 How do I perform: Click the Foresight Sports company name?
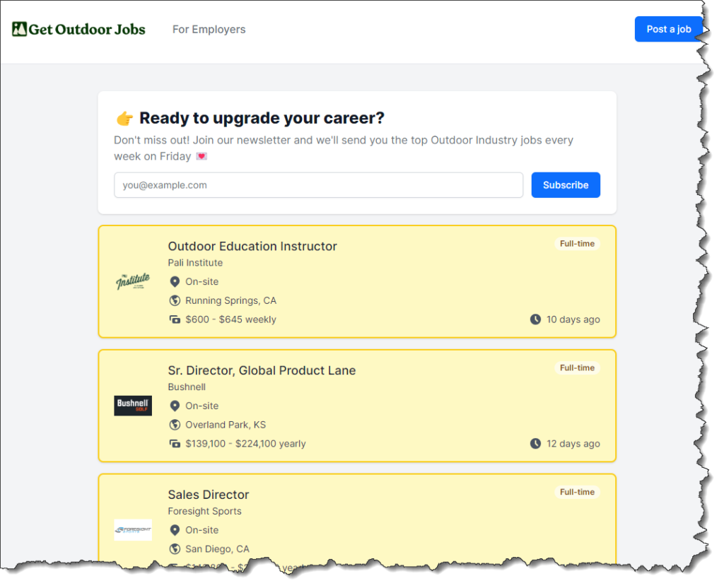tap(204, 511)
